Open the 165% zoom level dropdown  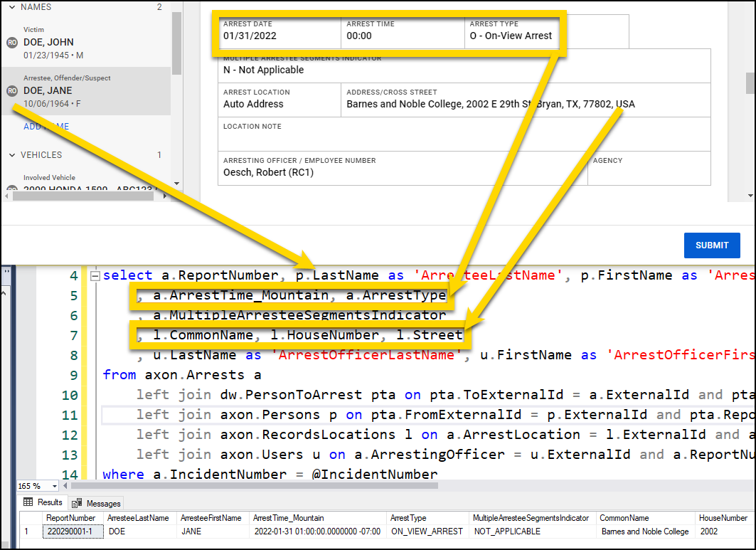tap(55, 486)
